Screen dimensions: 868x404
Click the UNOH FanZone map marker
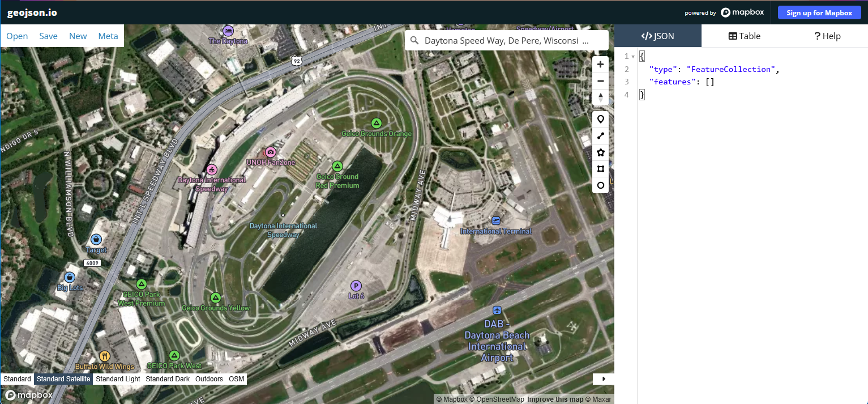point(271,152)
